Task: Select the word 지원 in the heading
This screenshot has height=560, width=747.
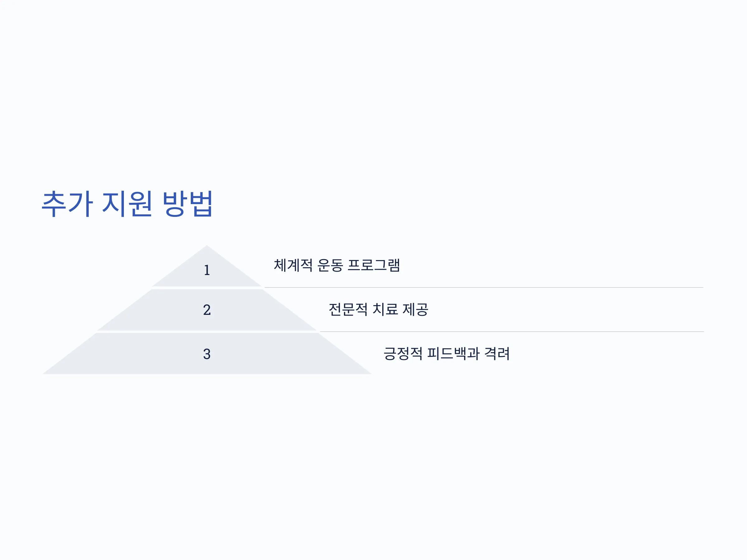Action: [127, 203]
